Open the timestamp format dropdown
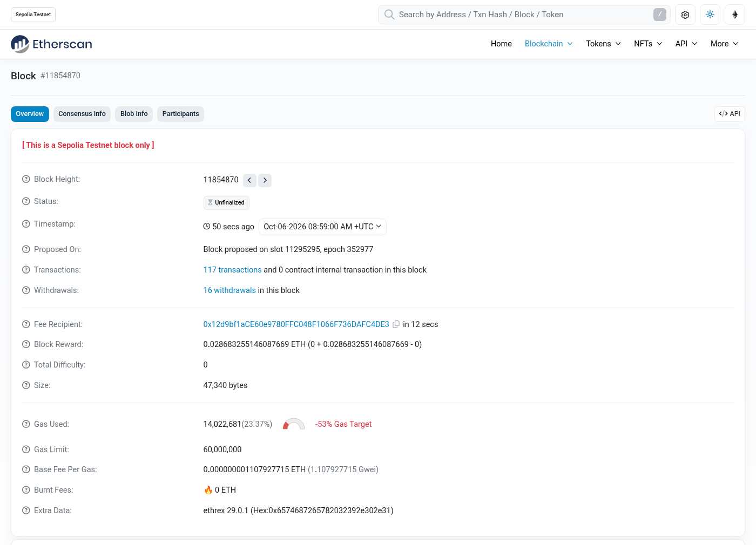756x545 pixels. (x=322, y=227)
